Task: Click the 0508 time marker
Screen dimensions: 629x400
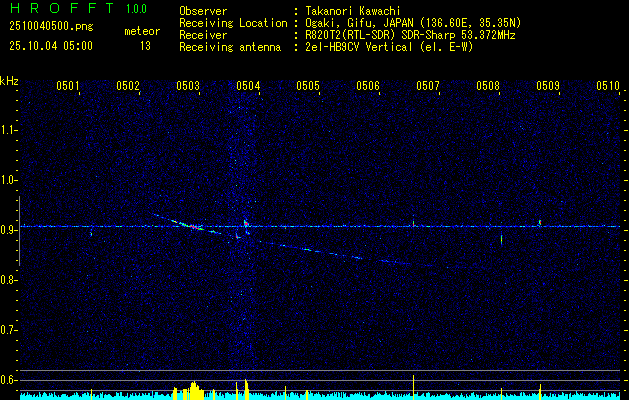Action: [x=488, y=86]
